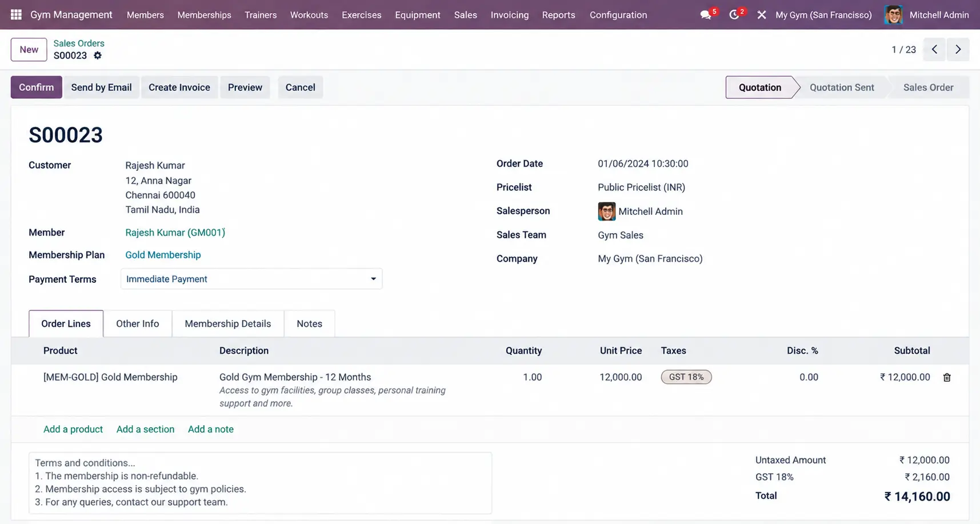Click Mitchell Admin's avatar in the top bar
Viewport: 980px width, 524px height.
(894, 15)
